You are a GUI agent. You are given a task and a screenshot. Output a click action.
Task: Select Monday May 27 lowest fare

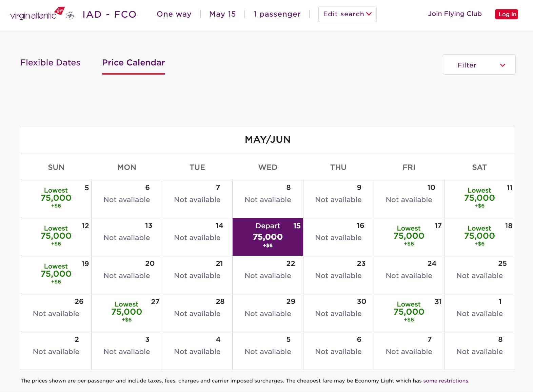click(x=127, y=313)
